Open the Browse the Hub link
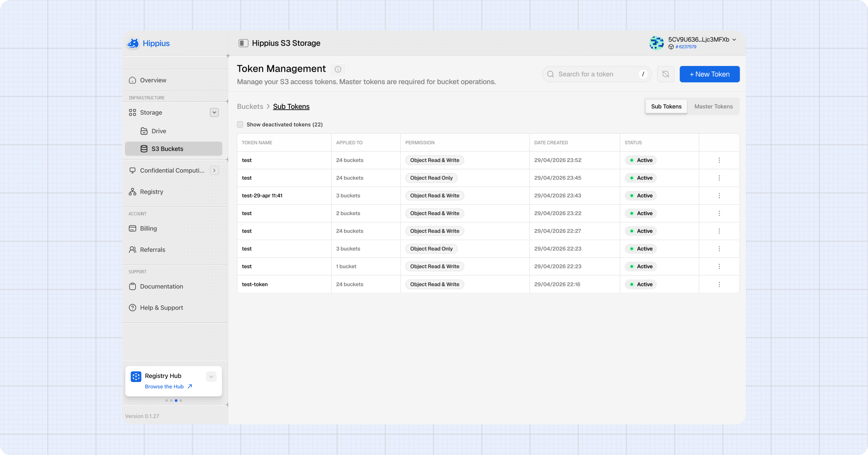The image size is (868, 455). click(x=169, y=386)
